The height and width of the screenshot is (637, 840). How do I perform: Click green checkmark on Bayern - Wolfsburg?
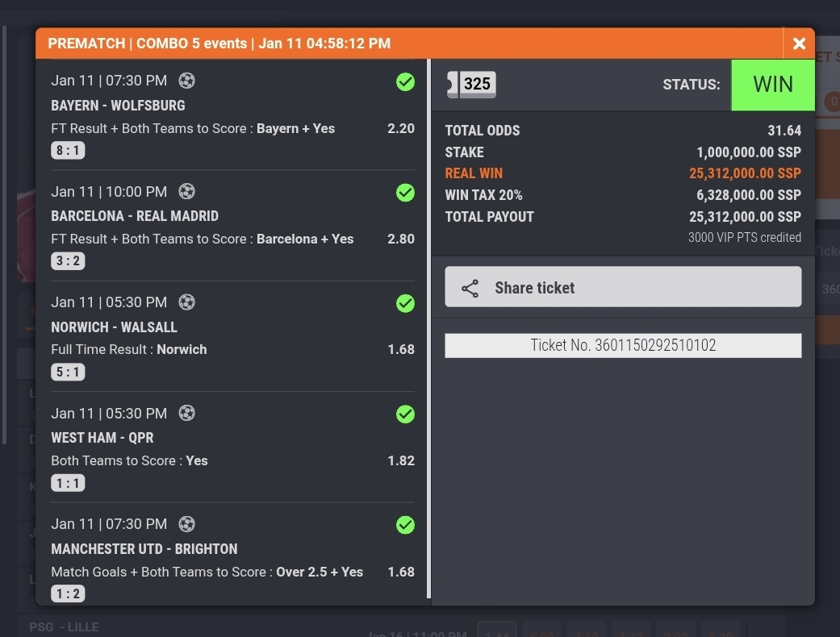[405, 81]
